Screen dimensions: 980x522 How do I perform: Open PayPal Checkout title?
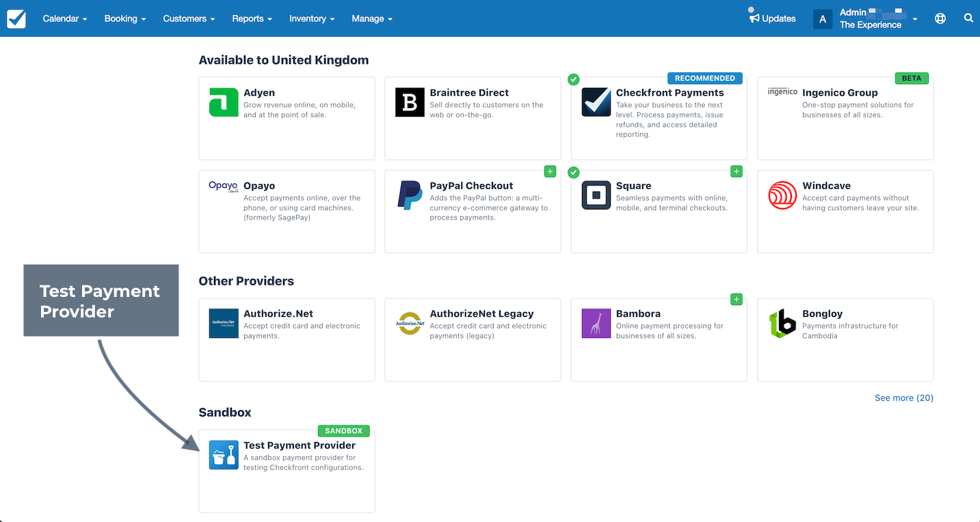pos(471,185)
